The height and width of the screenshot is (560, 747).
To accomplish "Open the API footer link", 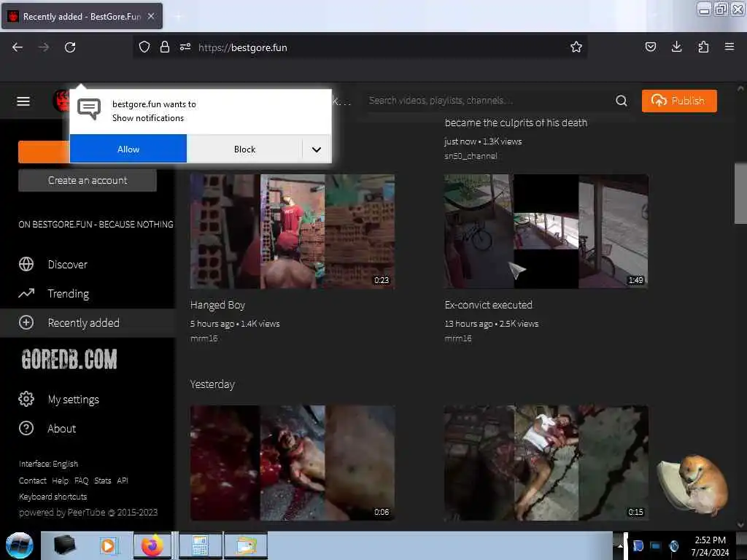I will point(123,481).
